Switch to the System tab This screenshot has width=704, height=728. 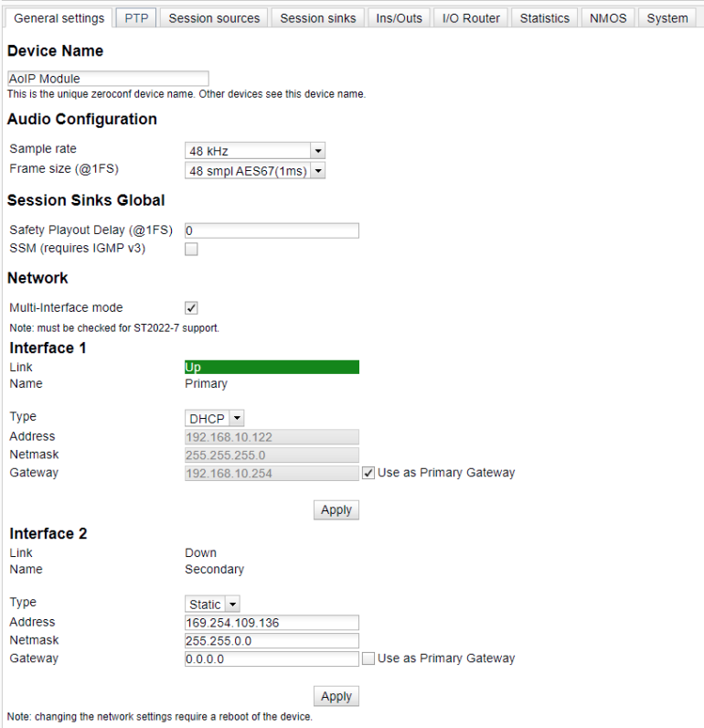[x=667, y=18]
